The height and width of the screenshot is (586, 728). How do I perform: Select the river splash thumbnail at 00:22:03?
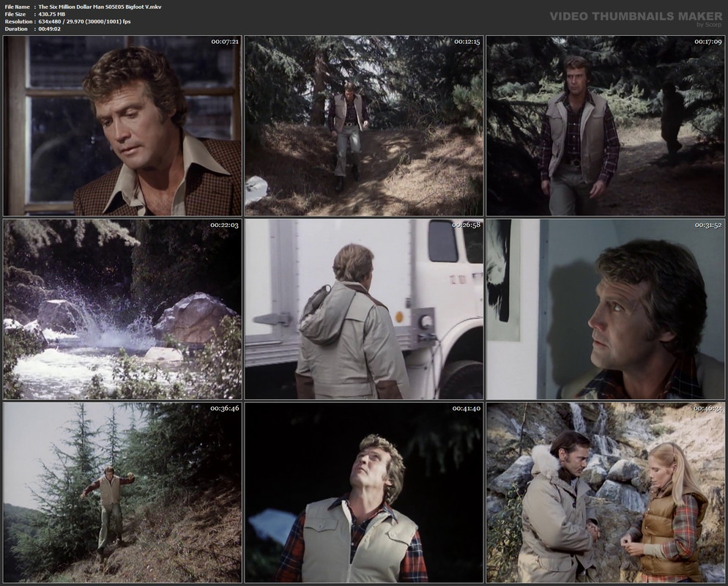click(x=122, y=309)
